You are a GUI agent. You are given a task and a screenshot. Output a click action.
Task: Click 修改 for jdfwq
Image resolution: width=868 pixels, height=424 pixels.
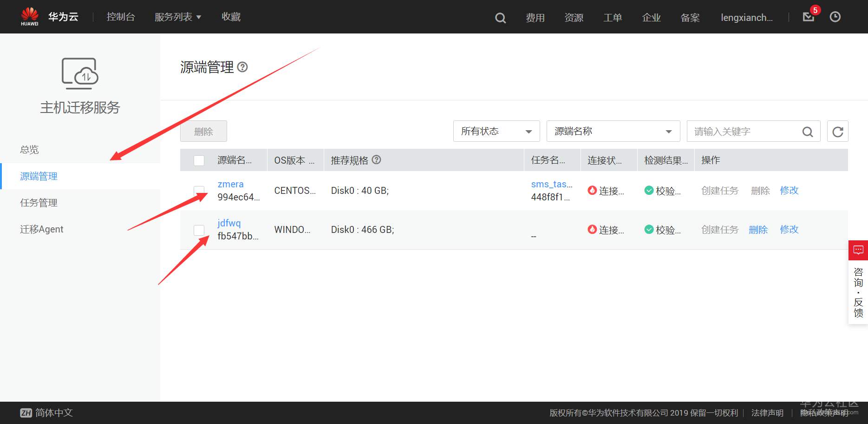click(789, 229)
